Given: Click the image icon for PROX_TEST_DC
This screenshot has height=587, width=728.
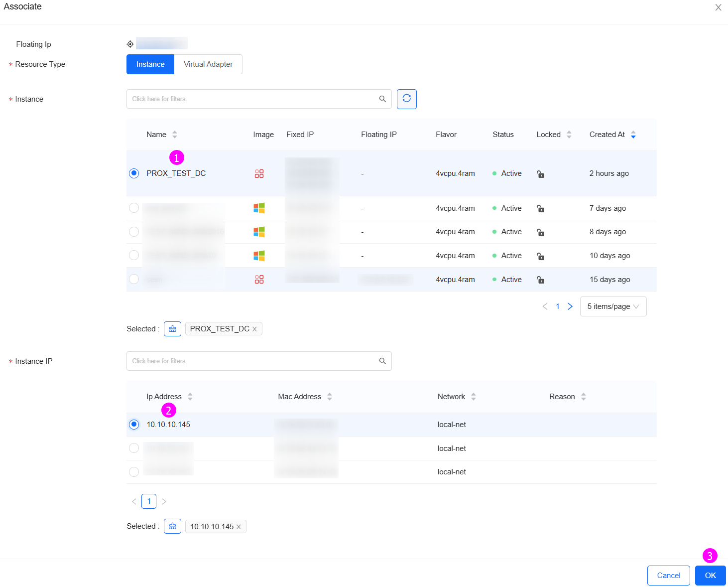Looking at the screenshot, I should (259, 173).
